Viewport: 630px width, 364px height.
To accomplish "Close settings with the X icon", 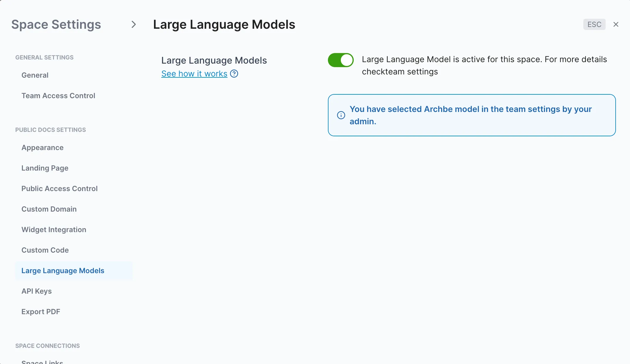I will point(616,24).
